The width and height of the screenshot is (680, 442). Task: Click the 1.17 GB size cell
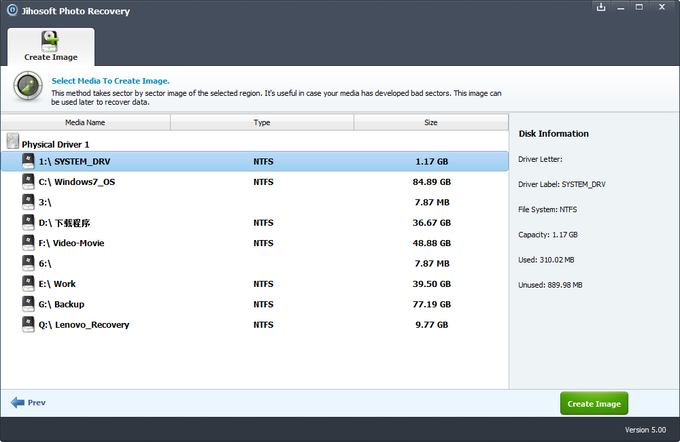click(x=432, y=161)
